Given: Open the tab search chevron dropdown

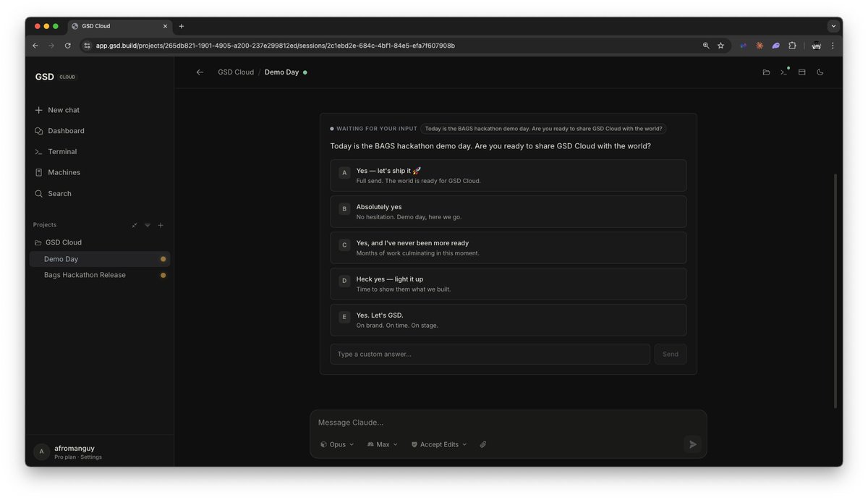Looking at the screenshot, I should tap(833, 26).
